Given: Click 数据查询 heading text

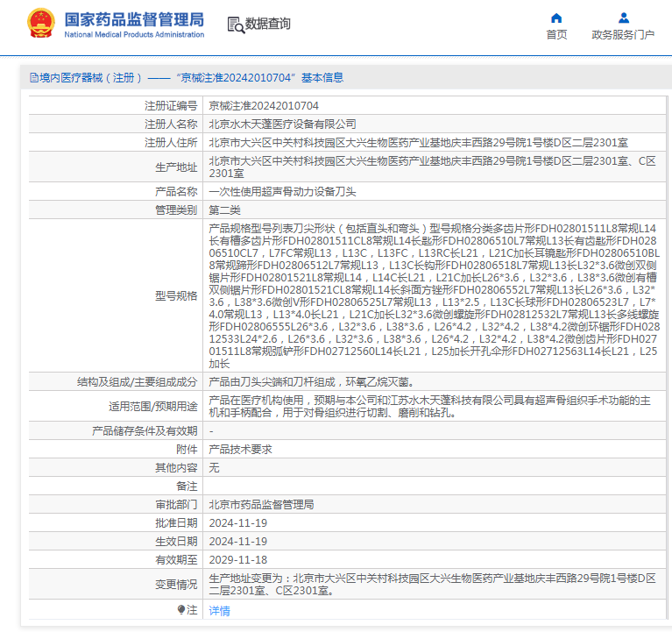Looking at the screenshot, I should click(x=268, y=24).
